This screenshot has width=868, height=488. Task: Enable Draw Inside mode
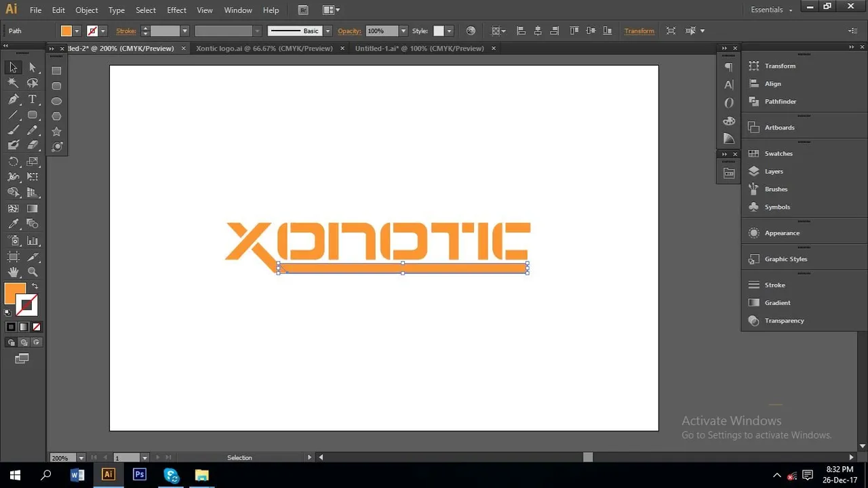click(37, 342)
